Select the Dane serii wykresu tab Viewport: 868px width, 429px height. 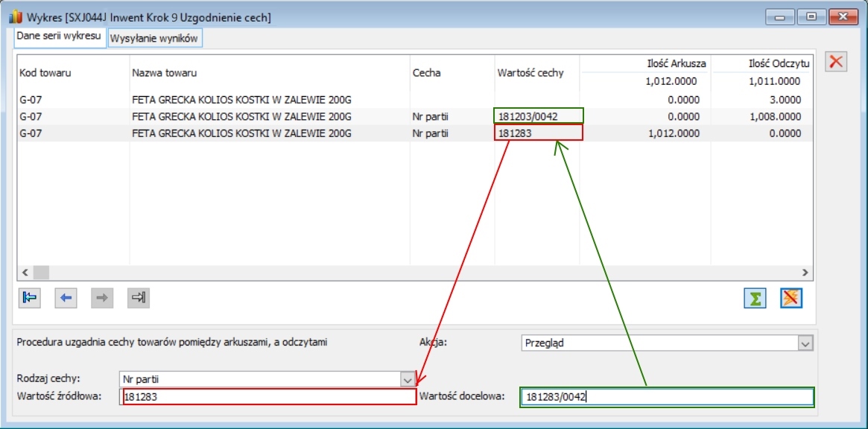[60, 36]
